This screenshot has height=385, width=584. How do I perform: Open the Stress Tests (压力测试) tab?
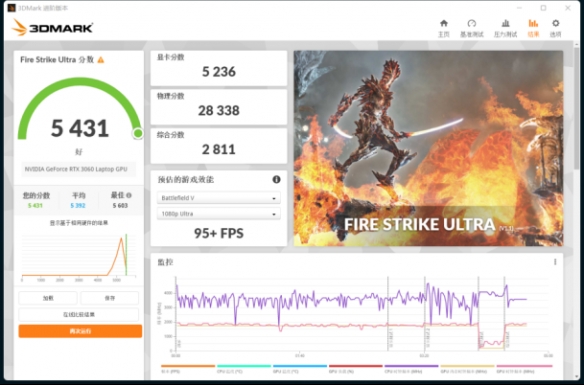[505, 28]
